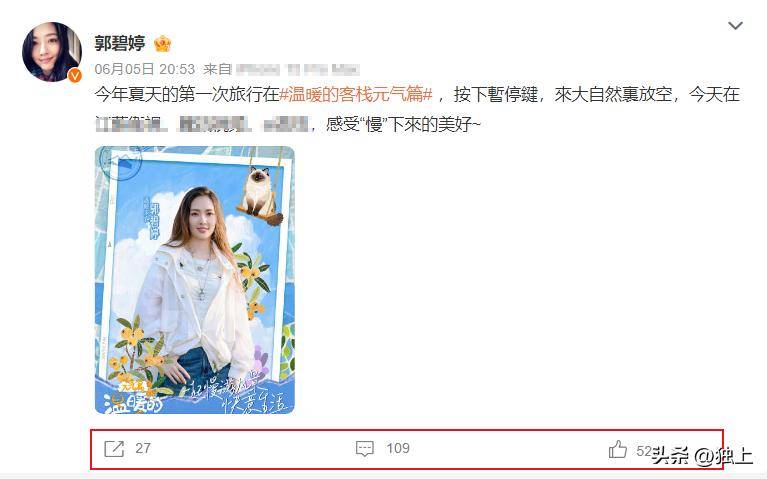Click the blurred device source after 来自
The height and width of the screenshot is (479, 767).
[297, 69]
